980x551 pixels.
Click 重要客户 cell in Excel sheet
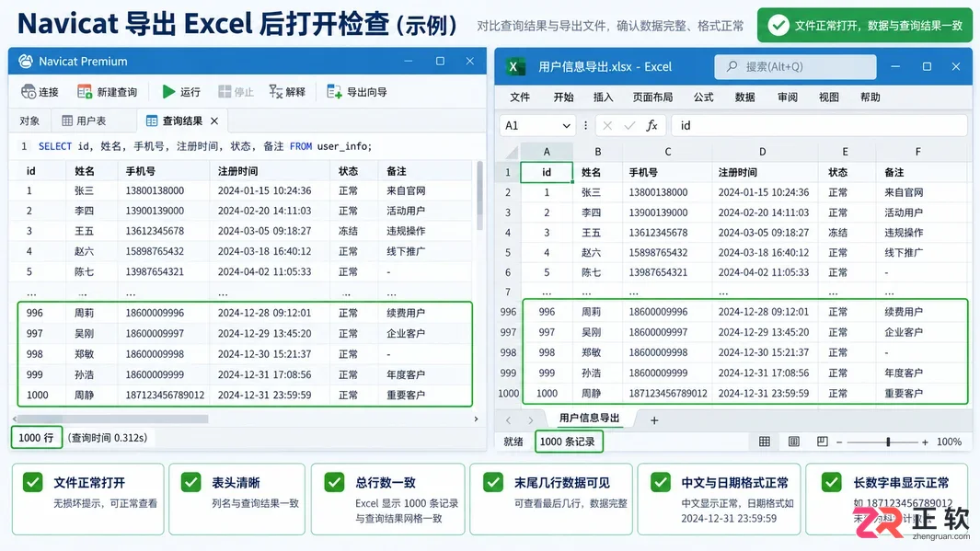point(903,393)
